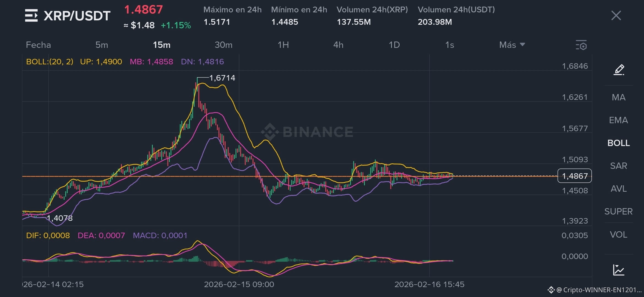Activate the drawing pencil tool
This screenshot has height=297, width=644.
pos(619,70)
